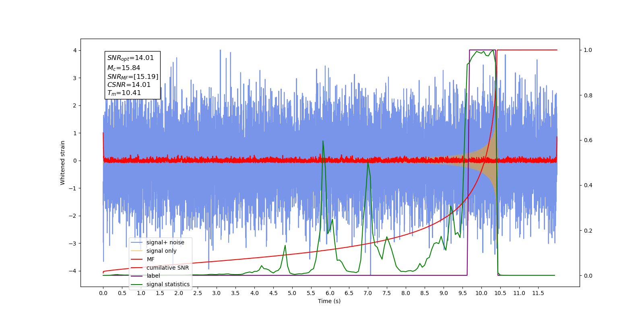Click the 3.5 tick on time axis
The height and width of the screenshot is (322, 644).
(x=235, y=293)
